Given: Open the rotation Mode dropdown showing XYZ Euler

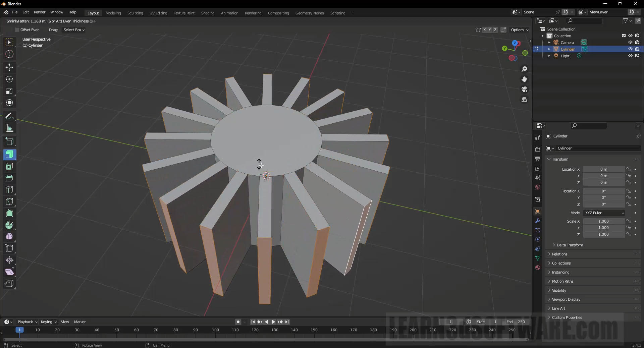Looking at the screenshot, I should [604, 213].
